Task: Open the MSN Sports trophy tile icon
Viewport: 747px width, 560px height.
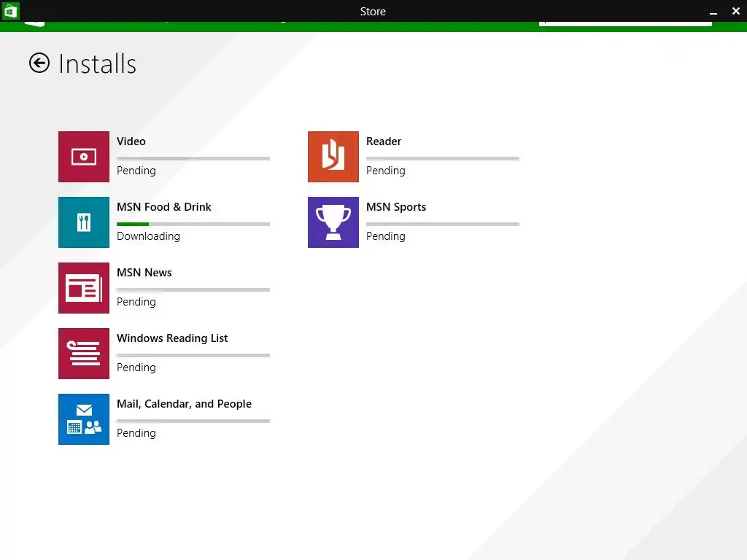Action: 333,222
